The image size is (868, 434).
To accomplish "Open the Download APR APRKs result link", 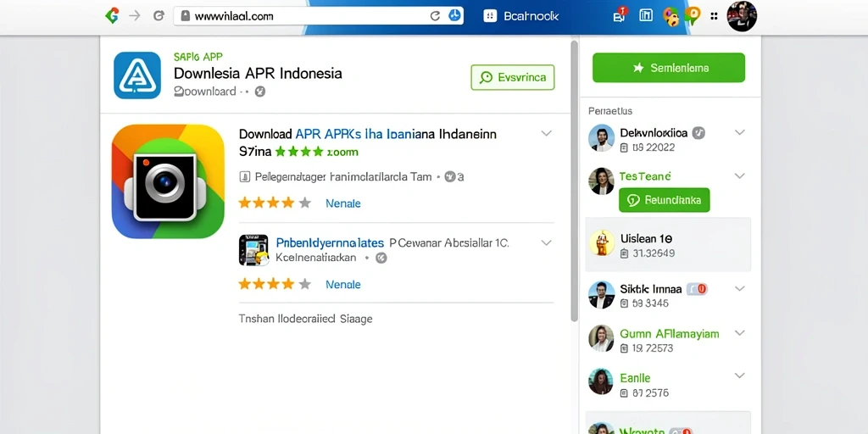I will click(368, 134).
